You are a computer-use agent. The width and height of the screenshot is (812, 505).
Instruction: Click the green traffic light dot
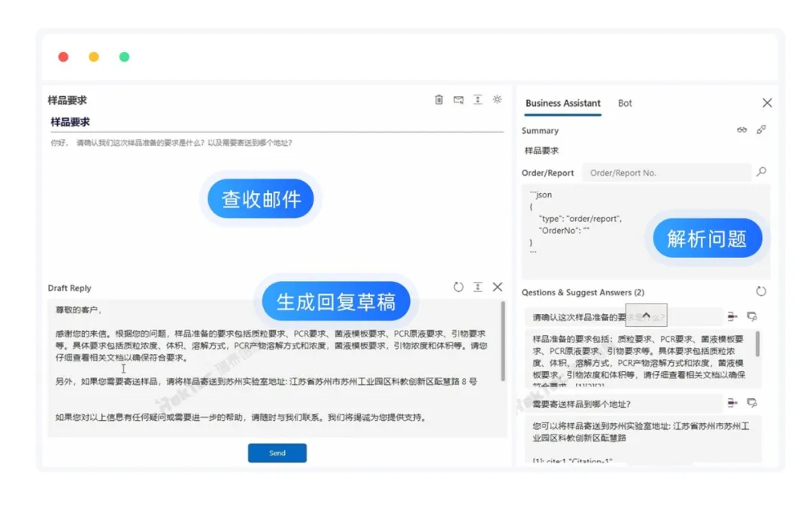[x=123, y=56]
